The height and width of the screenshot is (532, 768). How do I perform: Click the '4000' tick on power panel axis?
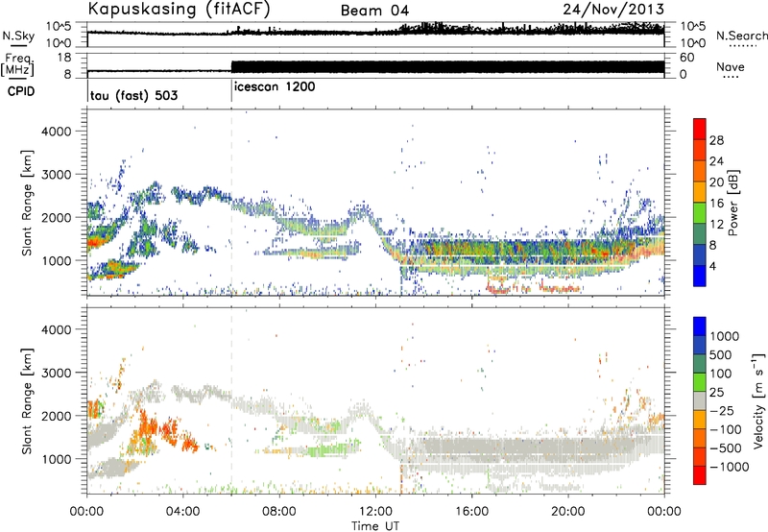[56, 132]
